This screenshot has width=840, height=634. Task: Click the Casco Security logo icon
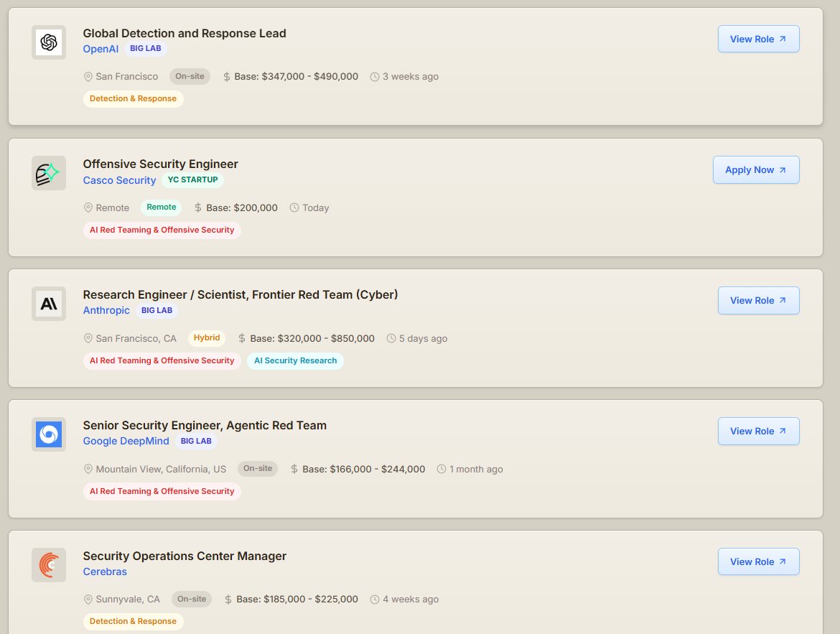(49, 173)
